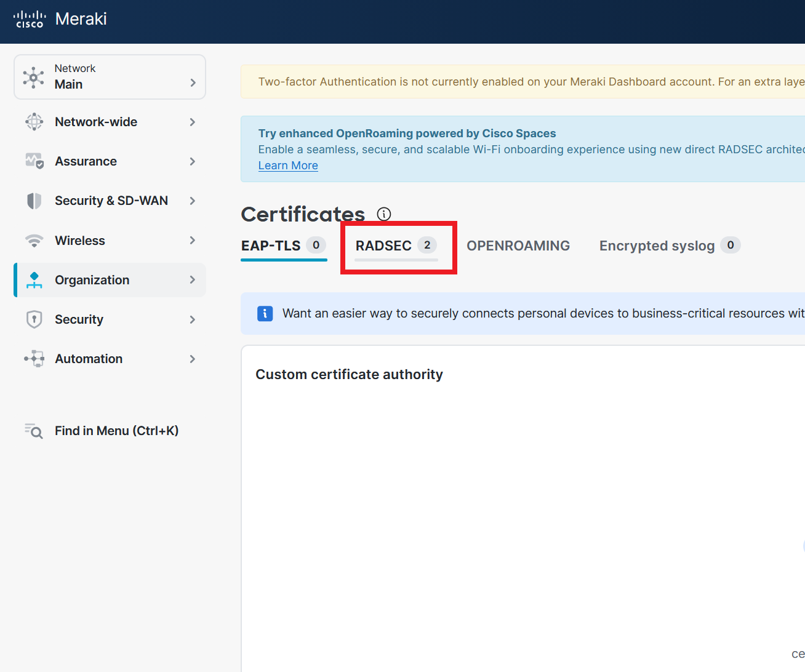This screenshot has width=805, height=672.
Task: Click the Network selector hub icon
Action: (33, 77)
